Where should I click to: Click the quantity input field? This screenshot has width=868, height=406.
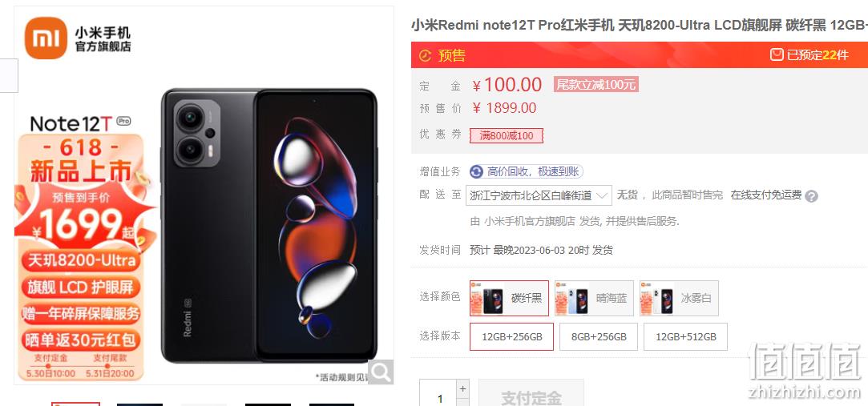coord(438,396)
